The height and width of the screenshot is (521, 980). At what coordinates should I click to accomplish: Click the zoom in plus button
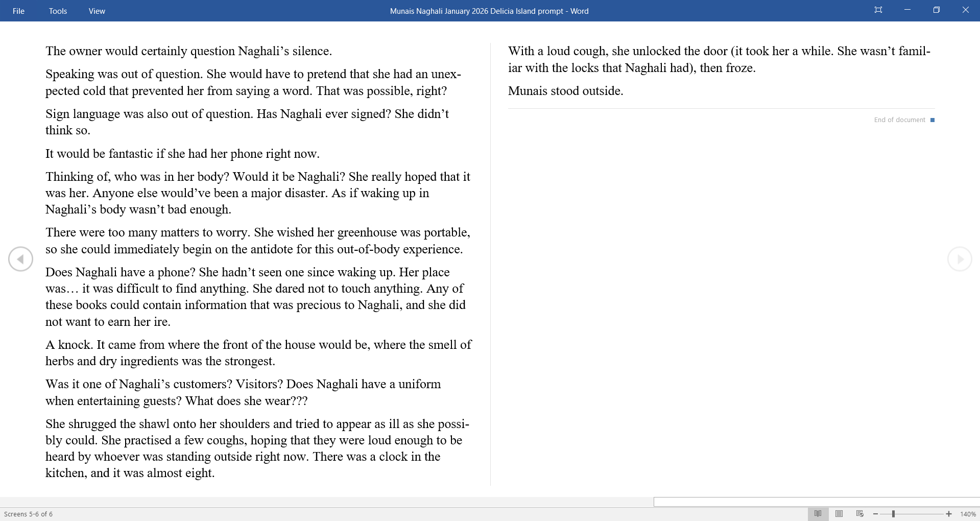[949, 514]
